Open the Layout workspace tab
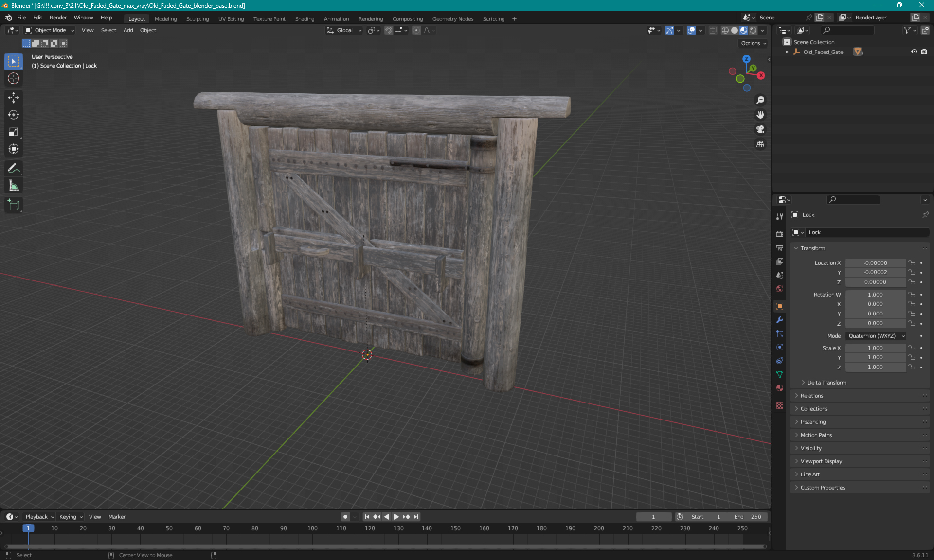The image size is (934, 560). tap(136, 18)
